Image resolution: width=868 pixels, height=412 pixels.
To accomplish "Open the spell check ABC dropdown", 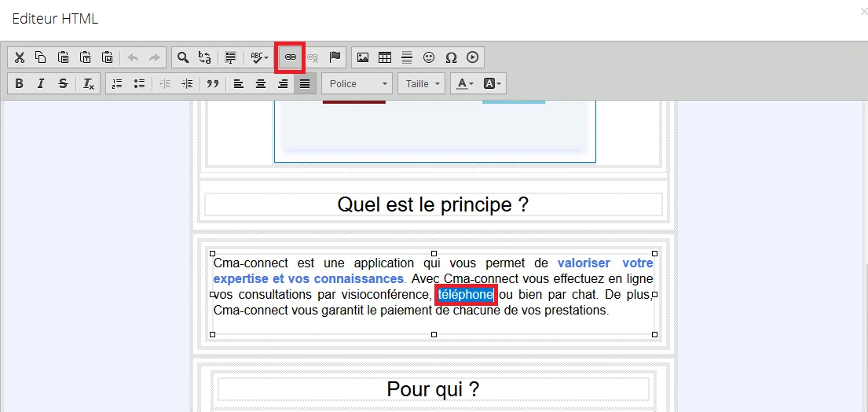I will point(258,57).
